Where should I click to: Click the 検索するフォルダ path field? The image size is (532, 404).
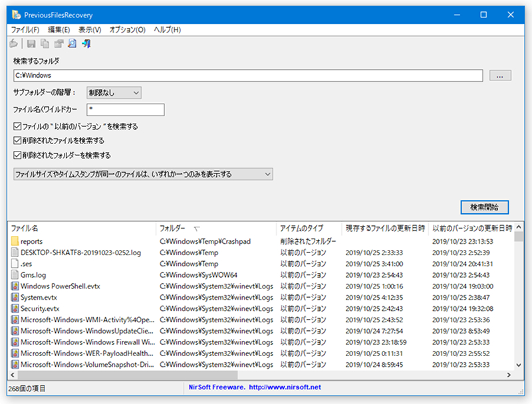point(248,76)
